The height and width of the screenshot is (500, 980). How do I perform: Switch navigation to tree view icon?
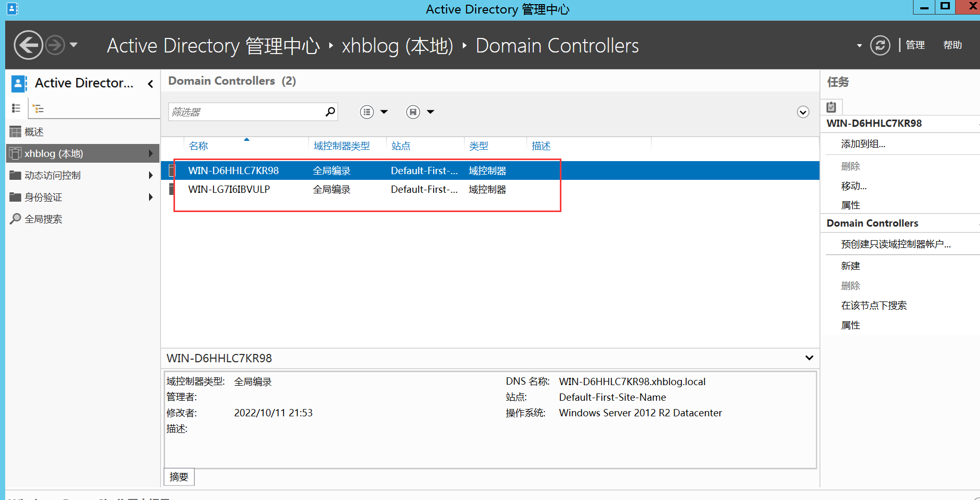38,108
